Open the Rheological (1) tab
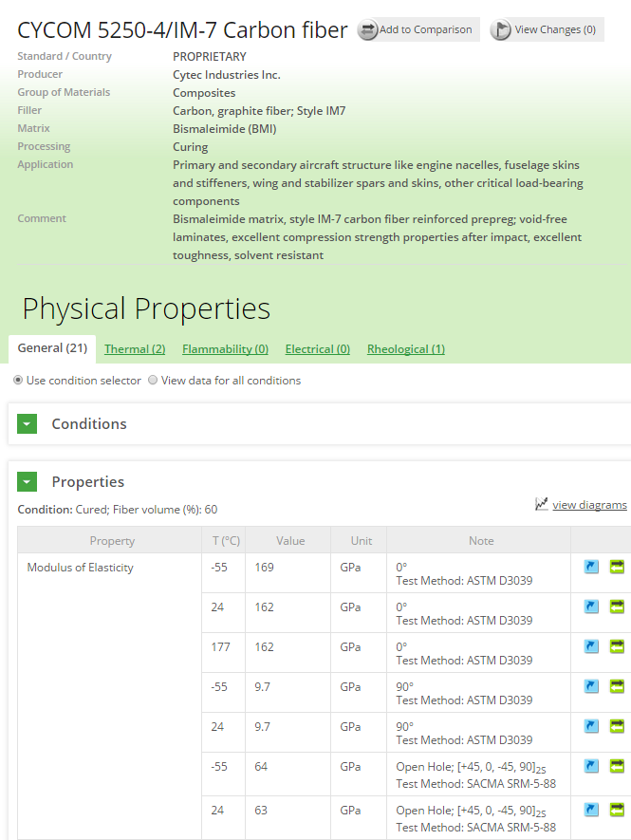This screenshot has width=631, height=840. pos(406,349)
